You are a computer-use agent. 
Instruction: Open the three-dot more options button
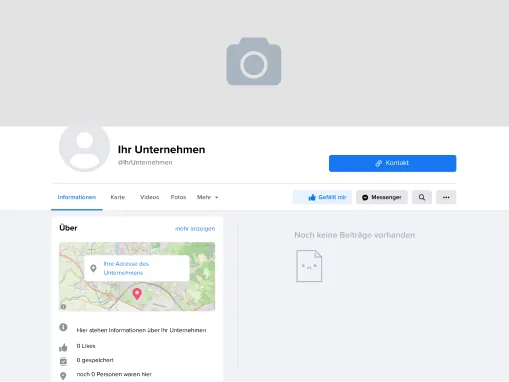pyautogui.click(x=446, y=197)
